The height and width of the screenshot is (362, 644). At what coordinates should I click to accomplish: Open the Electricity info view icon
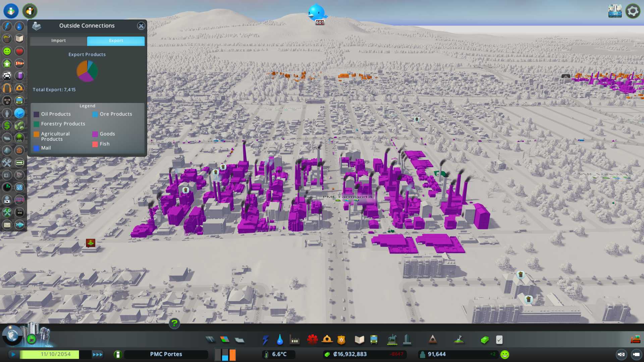(x=7, y=26)
